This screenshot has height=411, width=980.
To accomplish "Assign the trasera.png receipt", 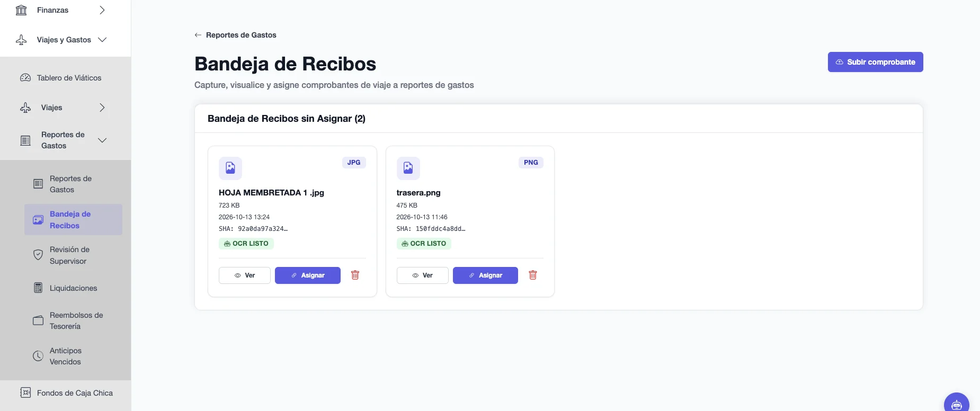I will click(485, 275).
